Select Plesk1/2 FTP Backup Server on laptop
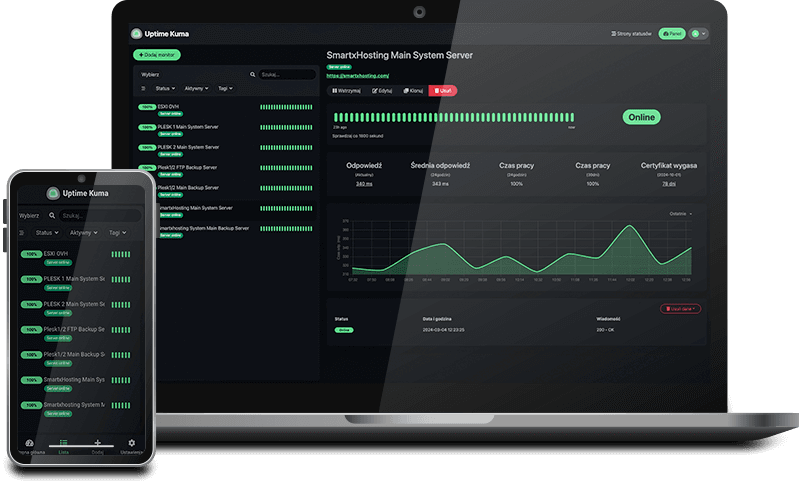Viewport: 799px width, 482px height. pyautogui.click(x=225, y=171)
